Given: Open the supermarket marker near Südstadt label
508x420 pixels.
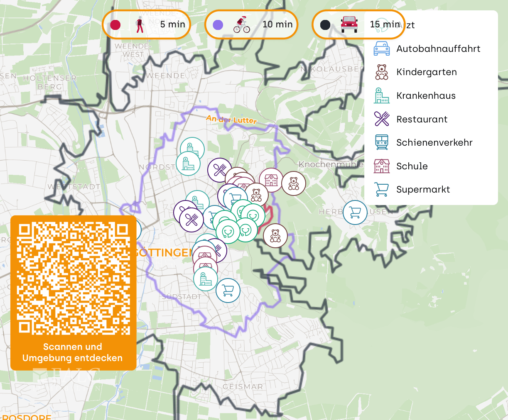Looking at the screenshot, I should [x=228, y=291].
